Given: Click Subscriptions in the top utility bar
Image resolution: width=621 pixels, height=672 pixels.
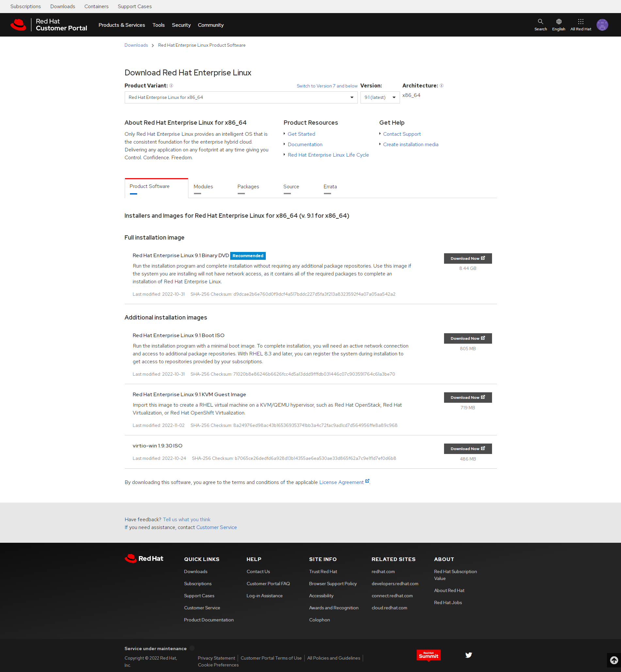Looking at the screenshot, I should click(x=25, y=7).
